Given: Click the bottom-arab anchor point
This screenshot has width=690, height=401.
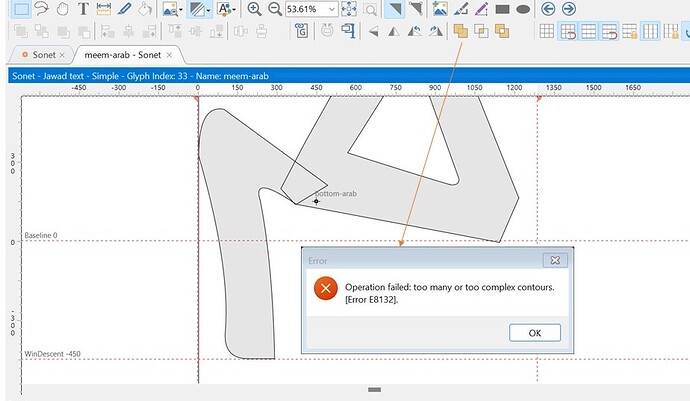Looking at the screenshot, I should point(316,201).
